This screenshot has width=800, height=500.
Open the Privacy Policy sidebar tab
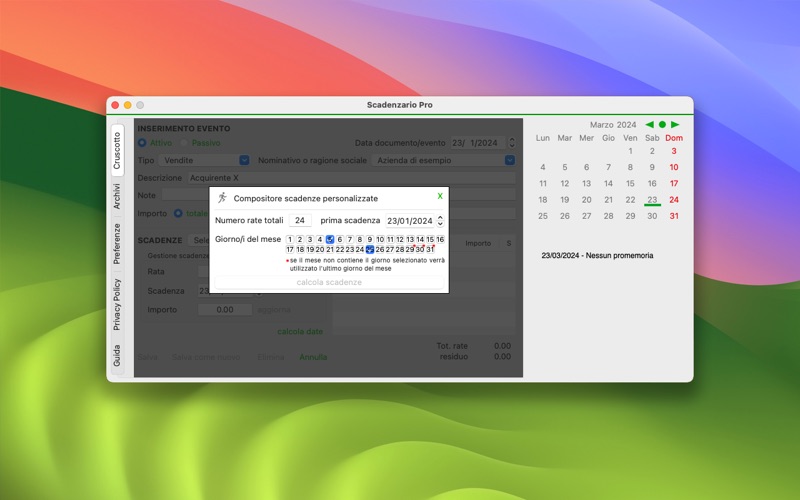[x=117, y=304]
